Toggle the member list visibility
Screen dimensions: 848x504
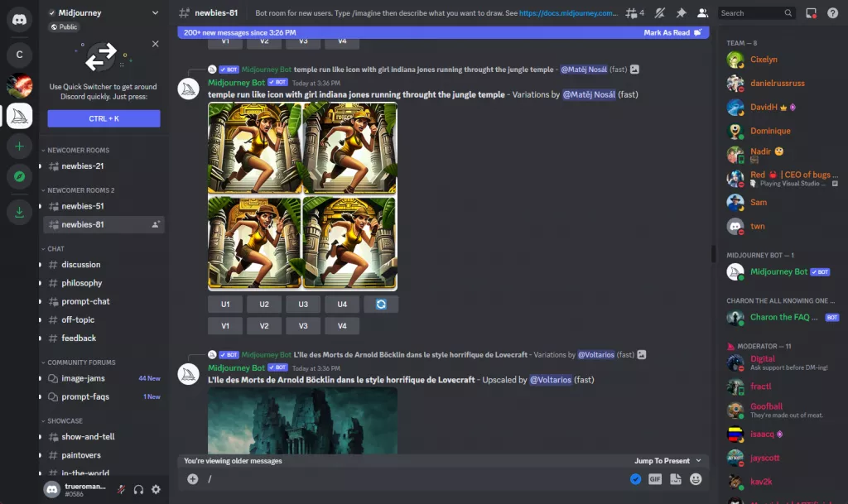pos(703,13)
